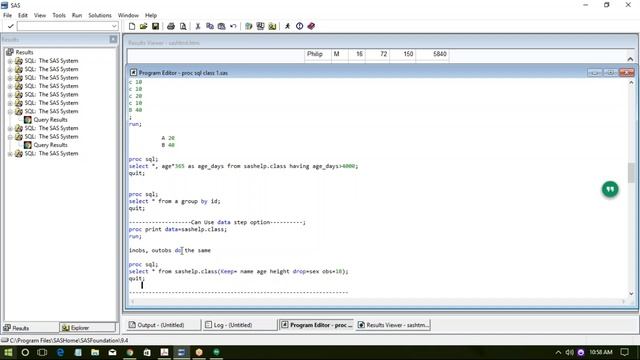Click the Print toolbar icon
Screen dimensions: 640x360
pos(171,26)
